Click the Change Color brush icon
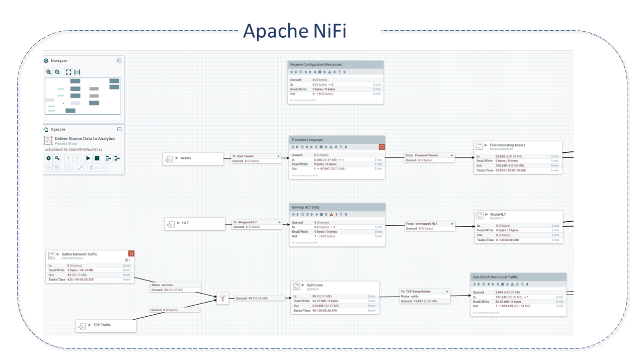Viewport: 644px width, 362px height. tap(79, 167)
